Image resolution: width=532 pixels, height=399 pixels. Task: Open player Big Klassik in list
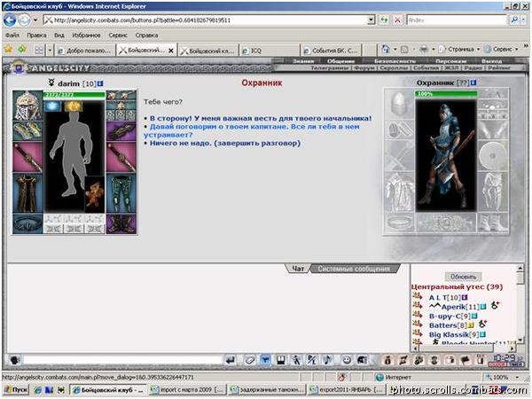pos(449,334)
